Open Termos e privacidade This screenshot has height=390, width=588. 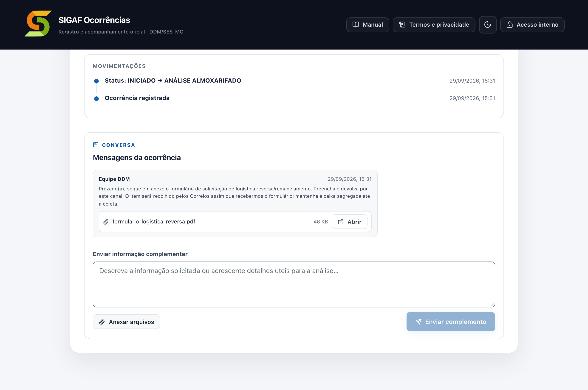click(434, 25)
